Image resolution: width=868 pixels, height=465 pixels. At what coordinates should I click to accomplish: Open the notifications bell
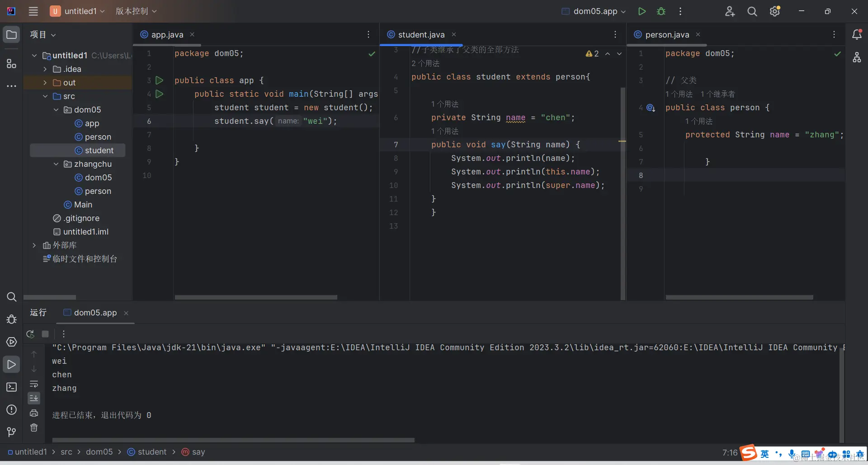pos(857,34)
